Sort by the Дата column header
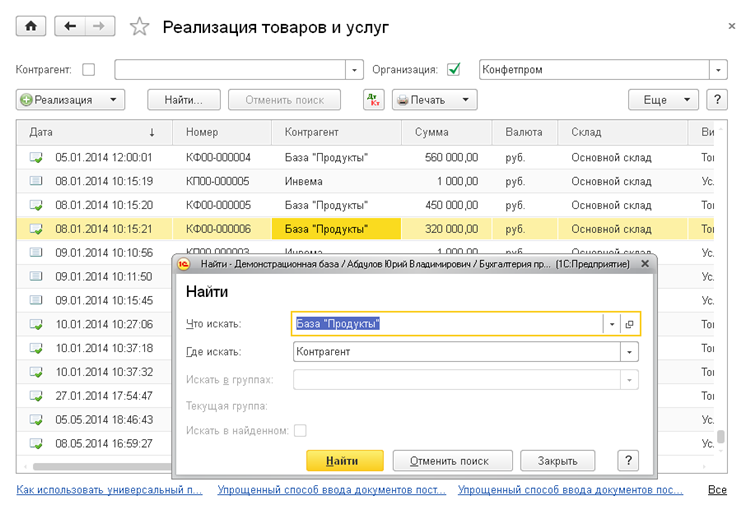The image size is (750, 509). coord(95,133)
